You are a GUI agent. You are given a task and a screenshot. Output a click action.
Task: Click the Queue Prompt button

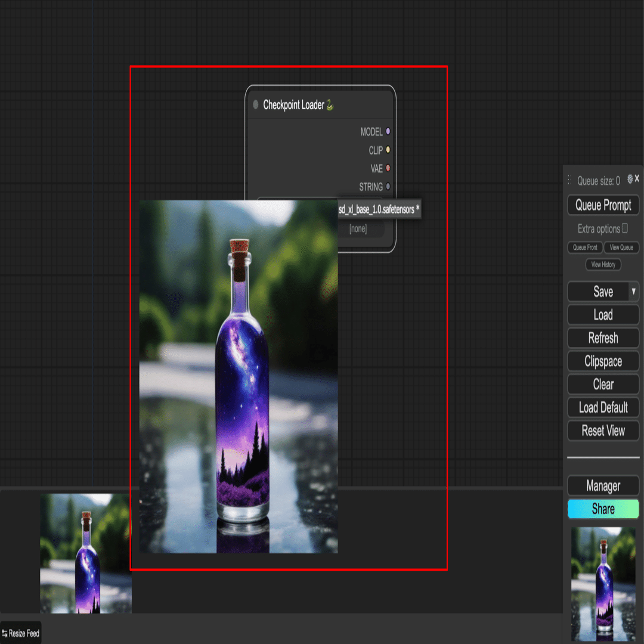(x=603, y=205)
